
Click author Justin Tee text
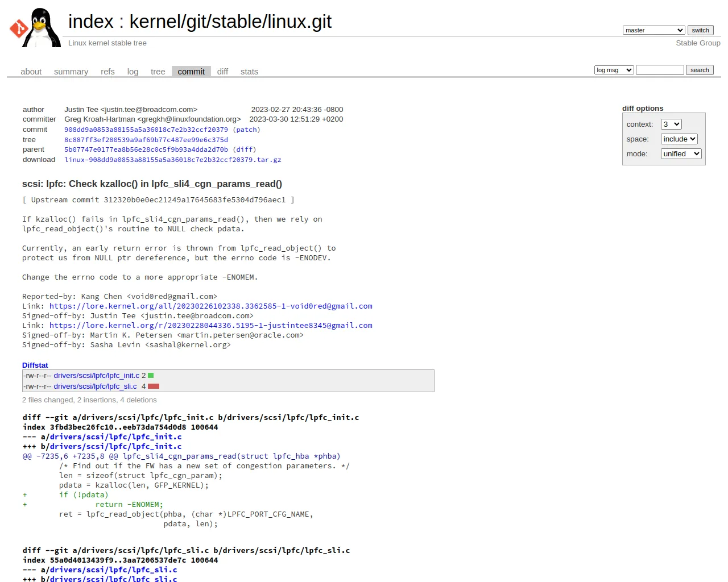(x=131, y=110)
